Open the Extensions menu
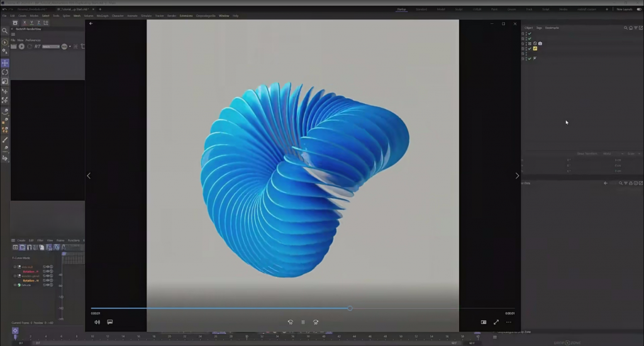 (x=186, y=16)
